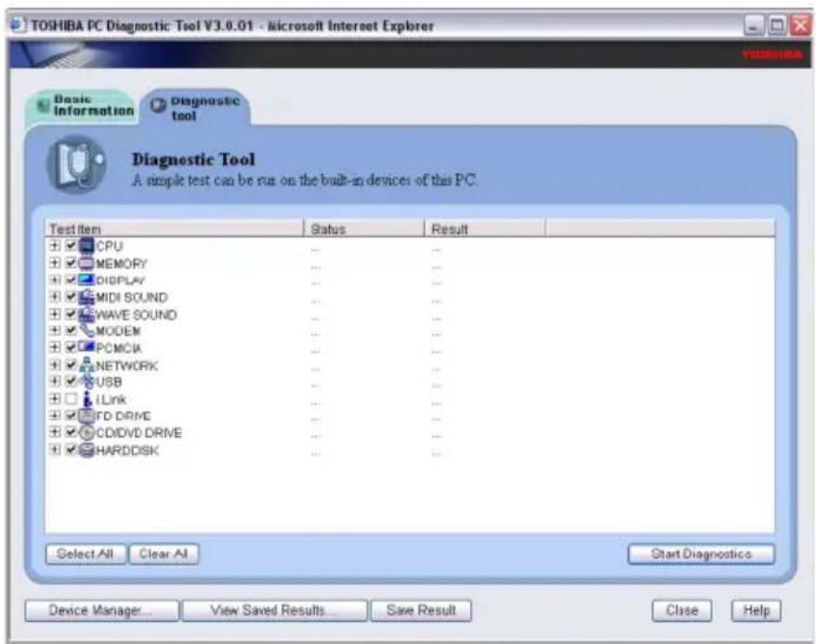Click the Clear All button
The width and height of the screenshot is (816, 644).
[164, 554]
